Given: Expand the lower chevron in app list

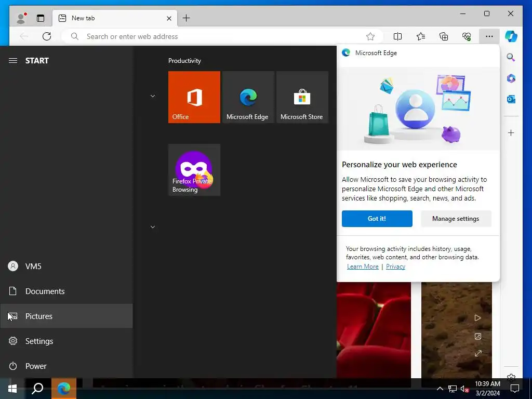Looking at the screenshot, I should point(153,227).
